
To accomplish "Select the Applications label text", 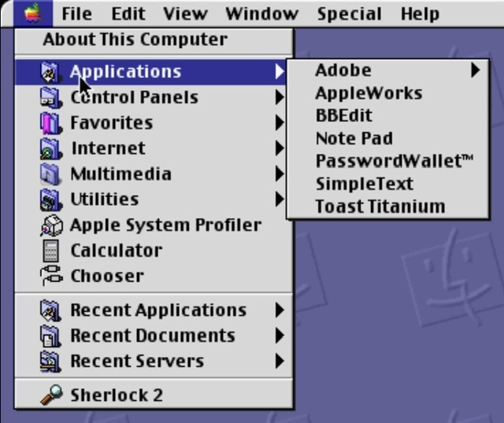I will point(126,72).
